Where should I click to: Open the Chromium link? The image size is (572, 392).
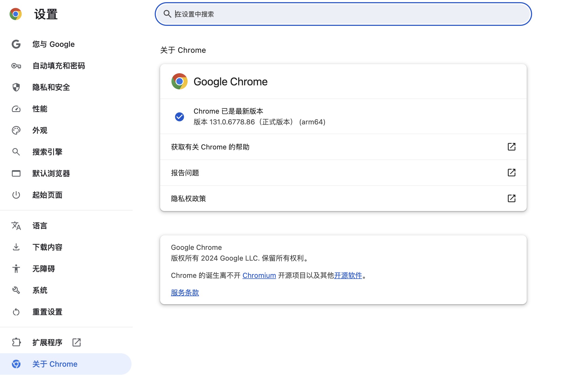click(259, 275)
